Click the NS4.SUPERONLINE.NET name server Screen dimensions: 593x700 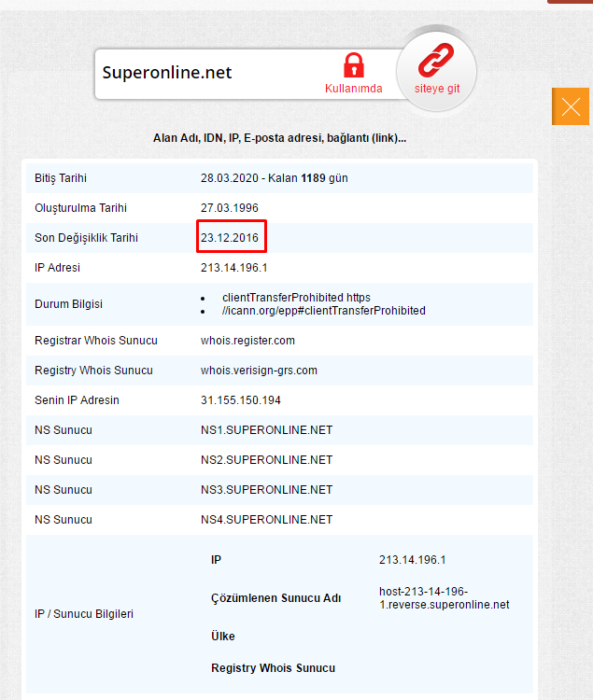pyautogui.click(x=266, y=520)
